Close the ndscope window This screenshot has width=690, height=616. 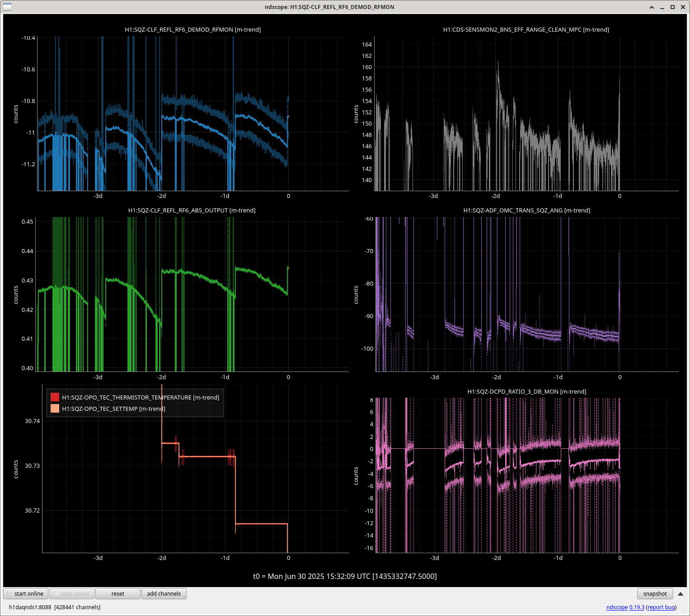682,7
